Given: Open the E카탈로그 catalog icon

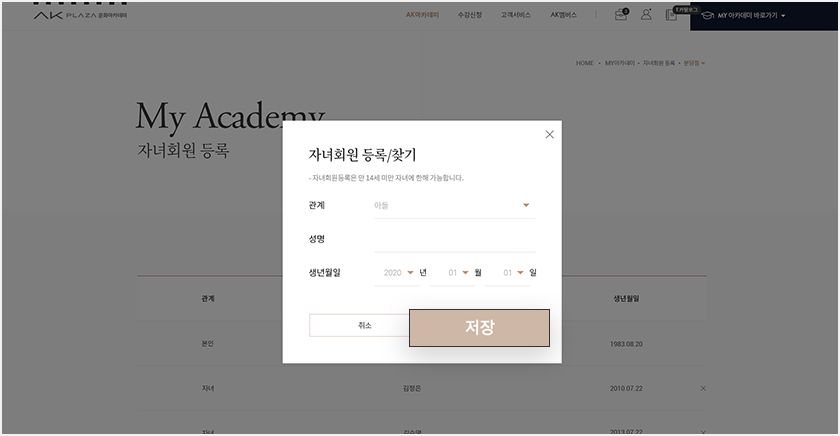Looking at the screenshot, I should [x=671, y=14].
